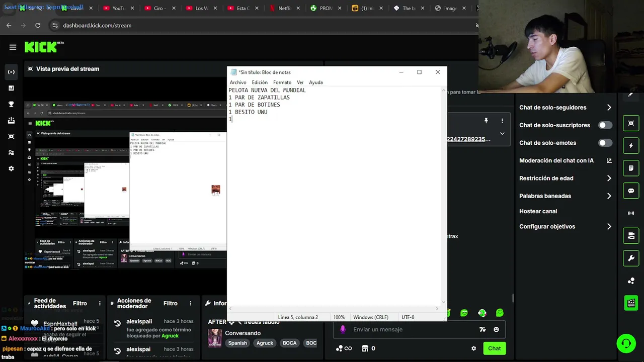Open Acciones de moderador three-dot menu
This screenshot has height=362, width=644.
click(x=190, y=303)
